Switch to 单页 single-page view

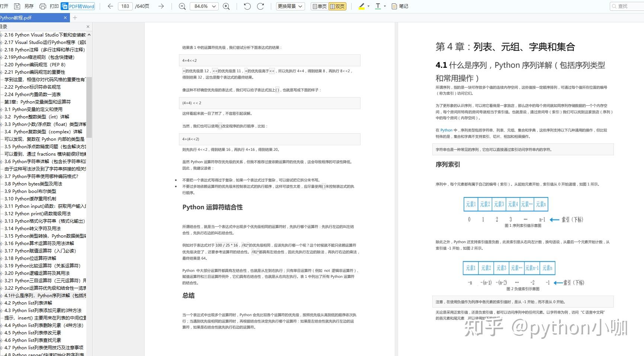point(320,6)
